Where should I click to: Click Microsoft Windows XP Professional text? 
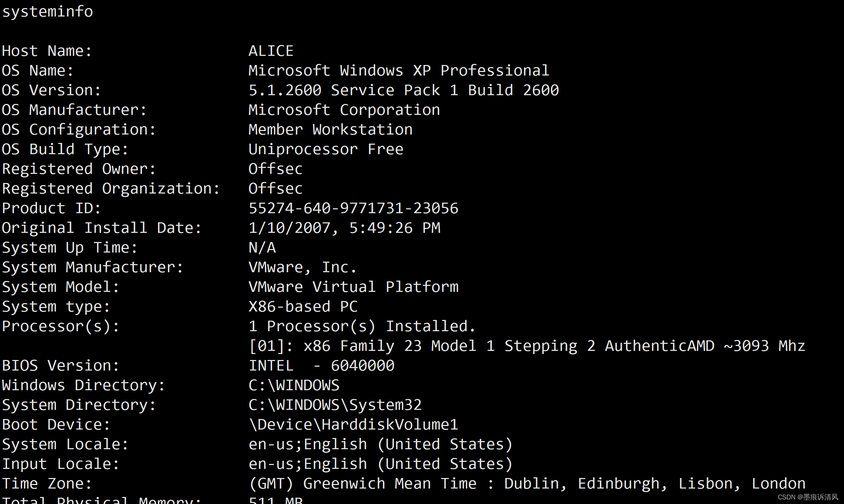tap(398, 71)
